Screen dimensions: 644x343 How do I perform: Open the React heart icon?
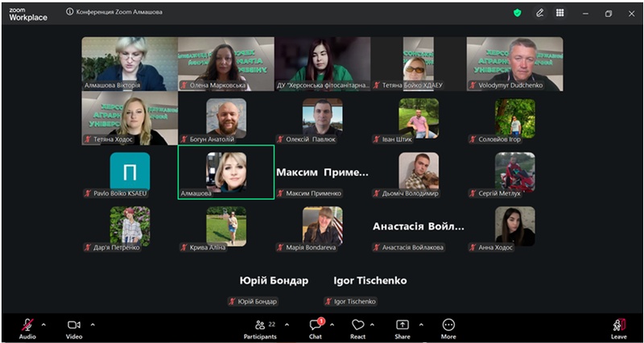tap(357, 325)
